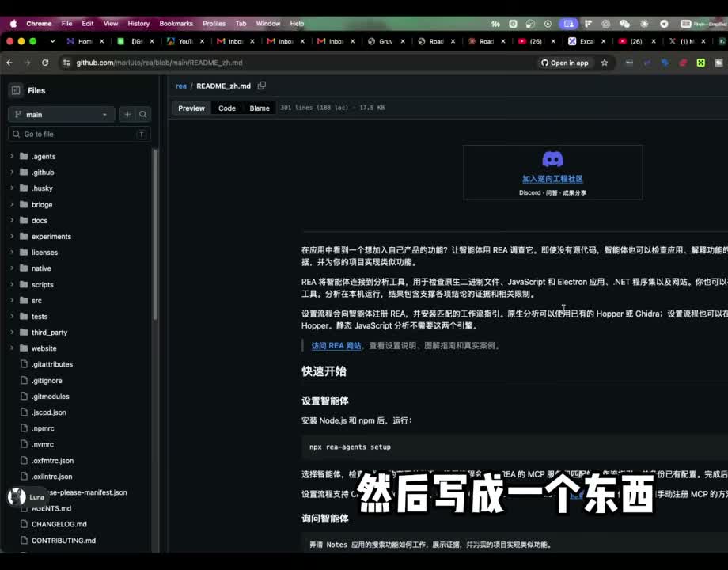Open the main branch dropdown
Viewport: 728px width, 570px height.
[61, 114]
